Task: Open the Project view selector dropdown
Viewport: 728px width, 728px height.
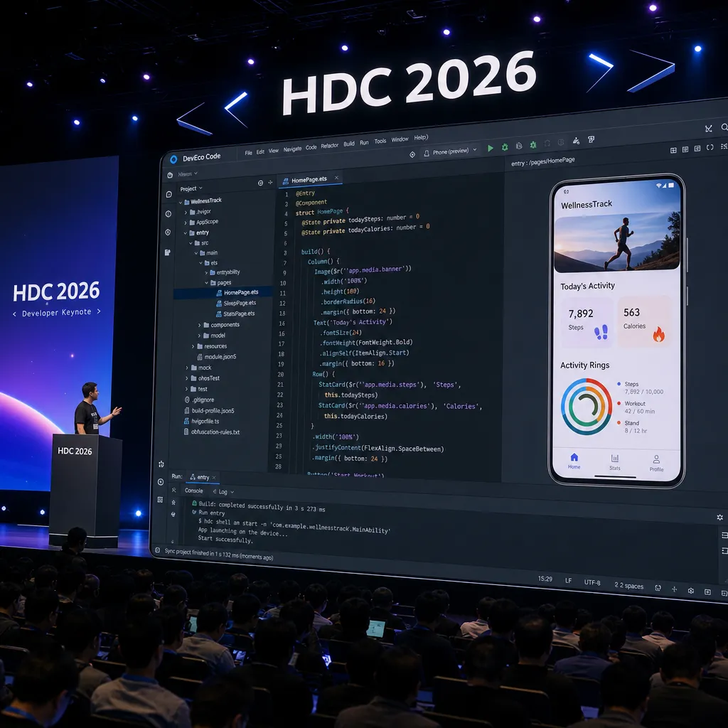Action: tap(191, 189)
